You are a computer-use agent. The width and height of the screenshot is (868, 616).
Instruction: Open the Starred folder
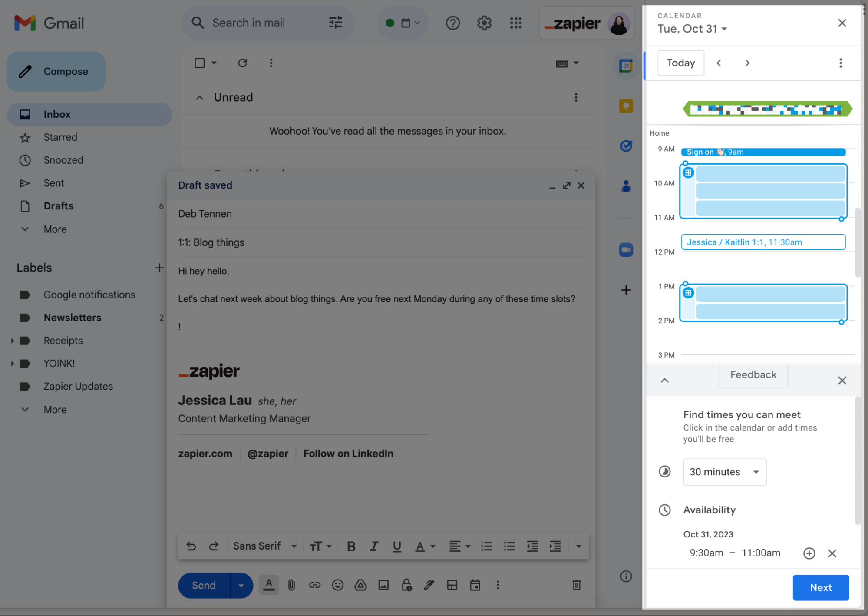pyautogui.click(x=89, y=137)
